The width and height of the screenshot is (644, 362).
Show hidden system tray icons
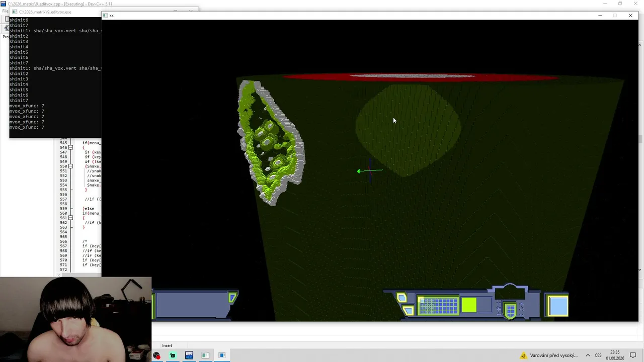[587, 355]
